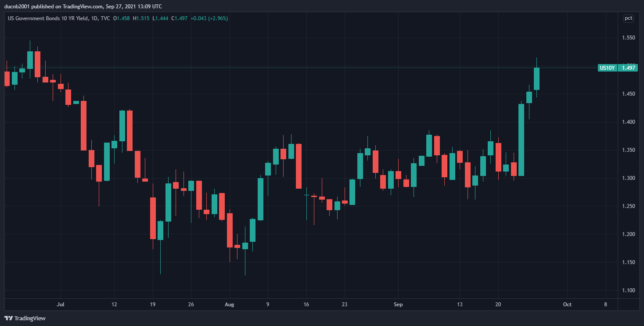Click the 9 date label on time axis
Viewport: 644px width, 326px height.
[268, 304]
